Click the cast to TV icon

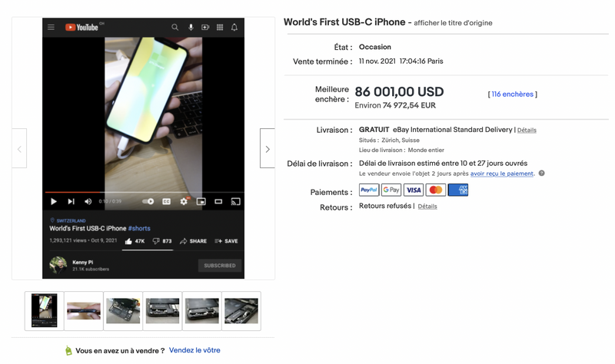[x=236, y=201]
